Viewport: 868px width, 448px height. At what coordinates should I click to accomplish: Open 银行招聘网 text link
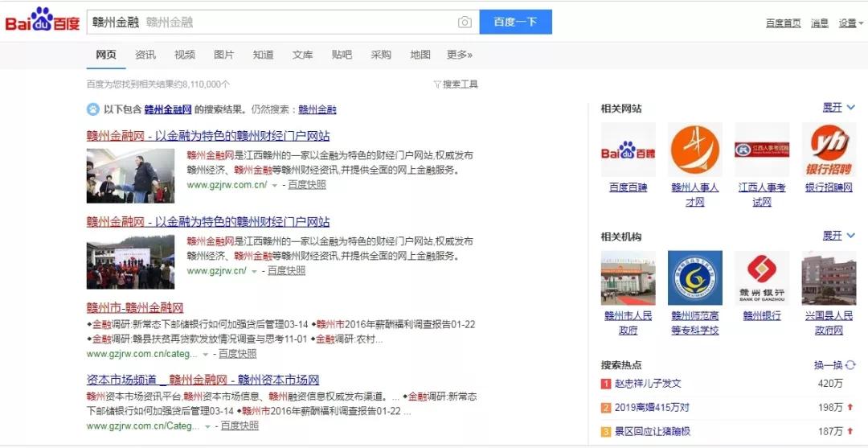point(829,187)
